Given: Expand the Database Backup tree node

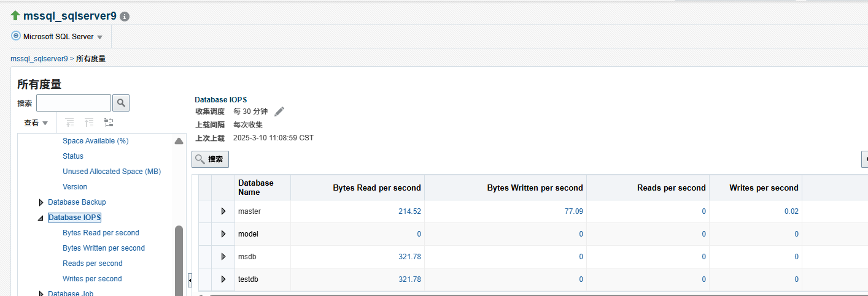Looking at the screenshot, I should 41,202.
